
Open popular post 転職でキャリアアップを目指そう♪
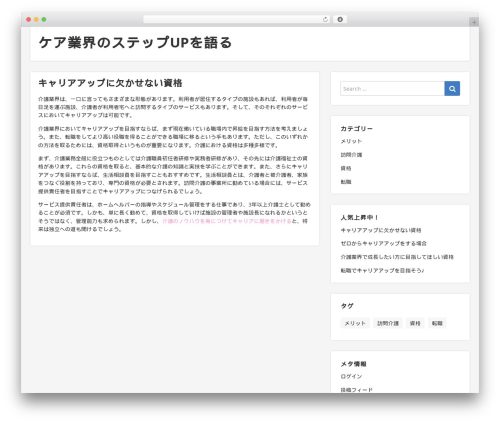[382, 270]
